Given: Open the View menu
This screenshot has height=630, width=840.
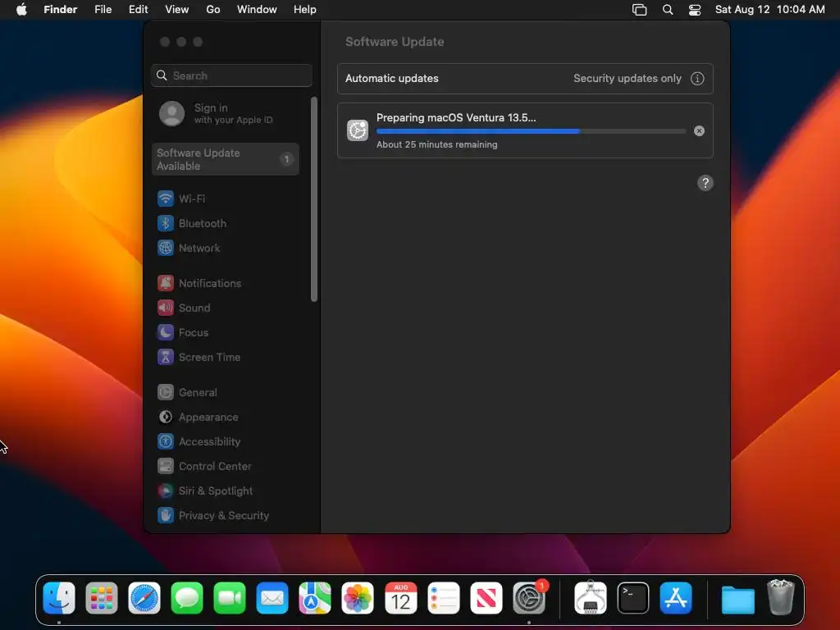Looking at the screenshot, I should pyautogui.click(x=177, y=10).
